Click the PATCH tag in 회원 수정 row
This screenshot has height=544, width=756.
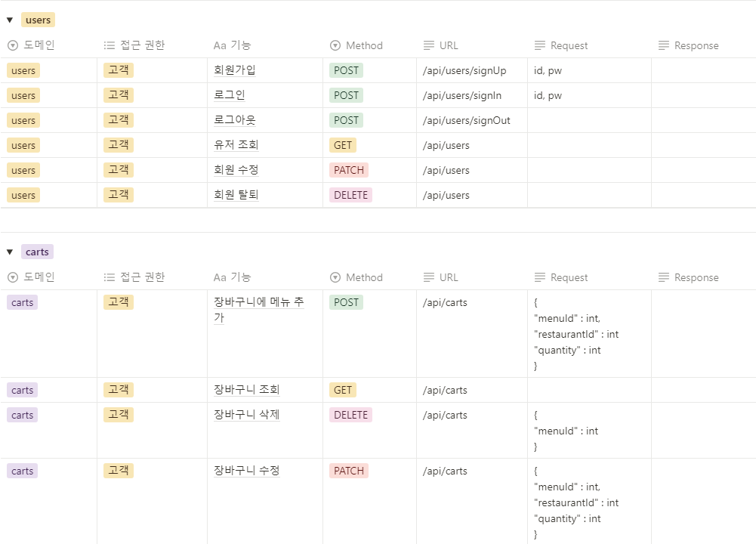coord(349,170)
